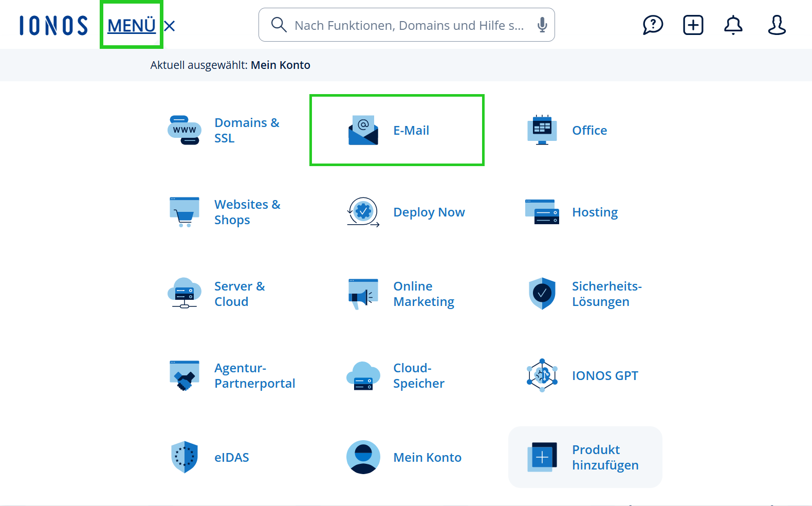Open the user account profile icon
The image size is (812, 506).
pos(777,25)
